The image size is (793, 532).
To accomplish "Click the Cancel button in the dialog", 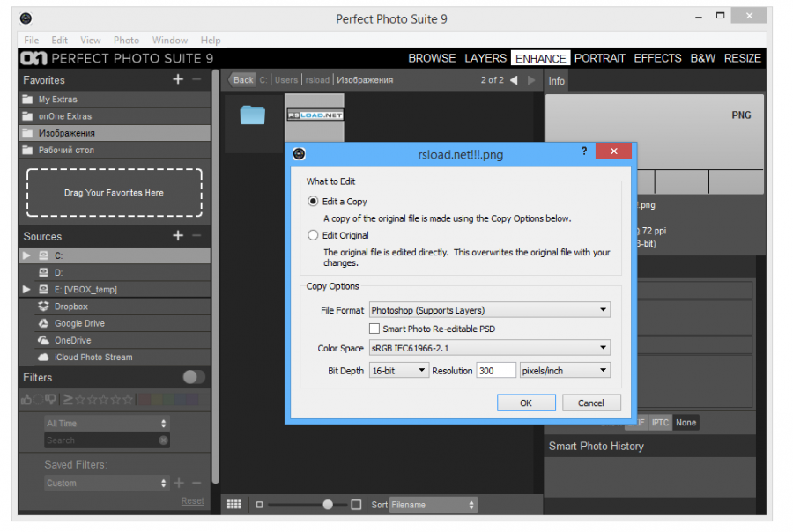I will coord(591,403).
